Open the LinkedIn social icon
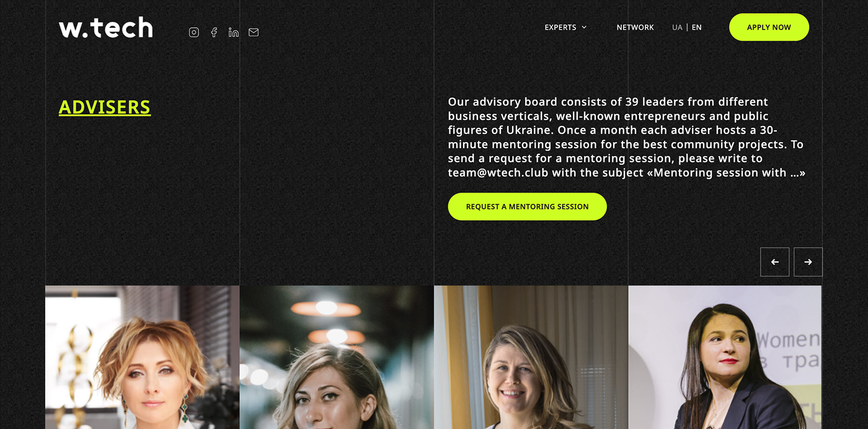 (234, 32)
